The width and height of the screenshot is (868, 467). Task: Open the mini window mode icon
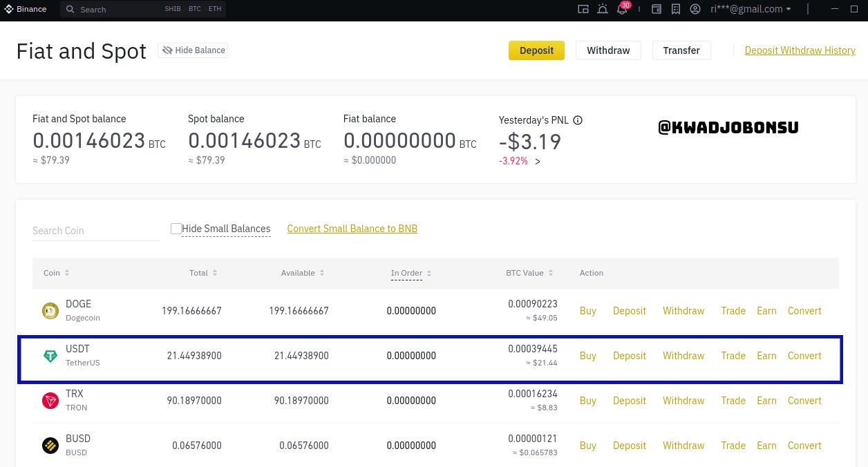coord(583,9)
